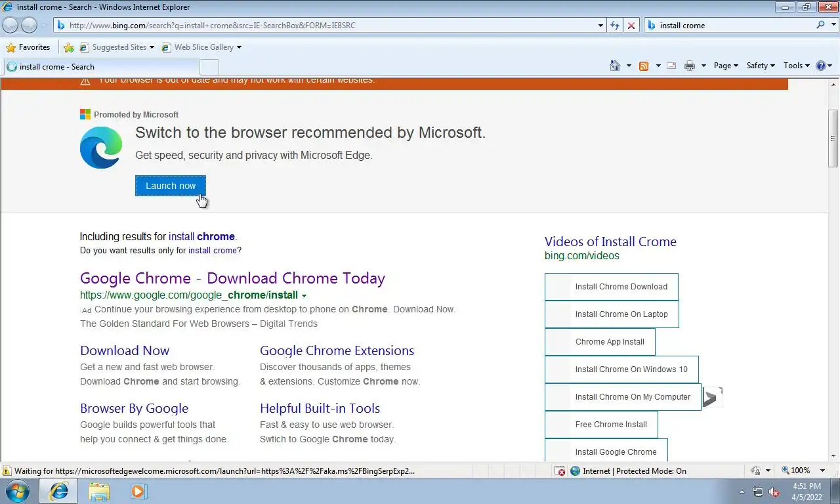Screen dimensions: 840x504
Task: Click the status bar security lock icon
Action: (756, 471)
